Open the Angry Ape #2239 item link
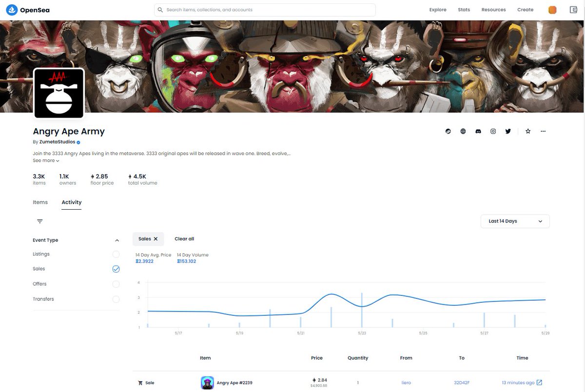The height and width of the screenshot is (392, 585). tap(234, 383)
